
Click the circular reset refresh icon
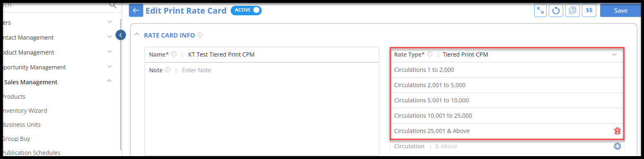click(x=556, y=10)
